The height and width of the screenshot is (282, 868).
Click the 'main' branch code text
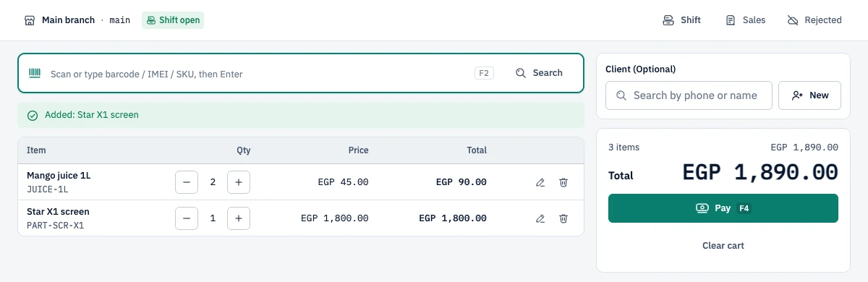119,20
